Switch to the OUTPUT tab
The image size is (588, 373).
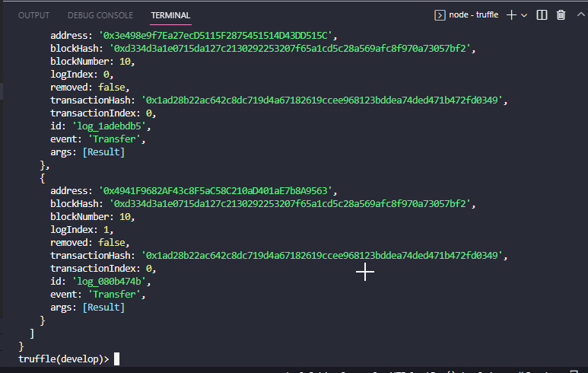[33, 15]
